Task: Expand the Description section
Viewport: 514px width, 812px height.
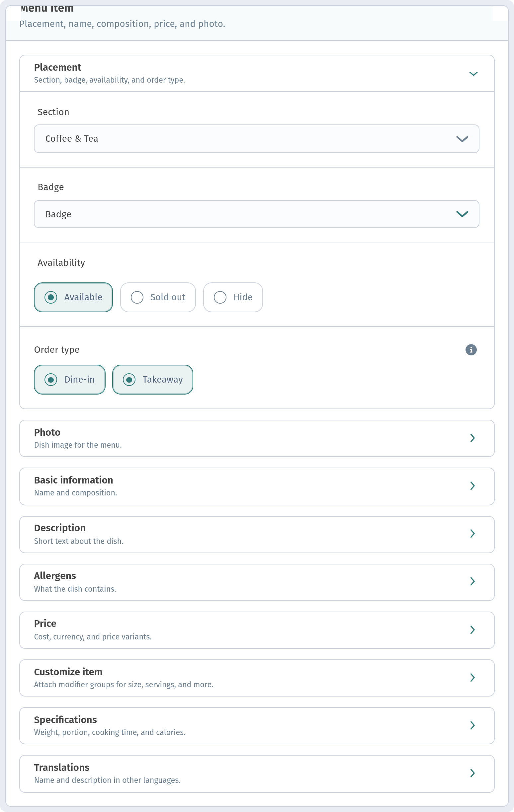Action: (x=257, y=534)
